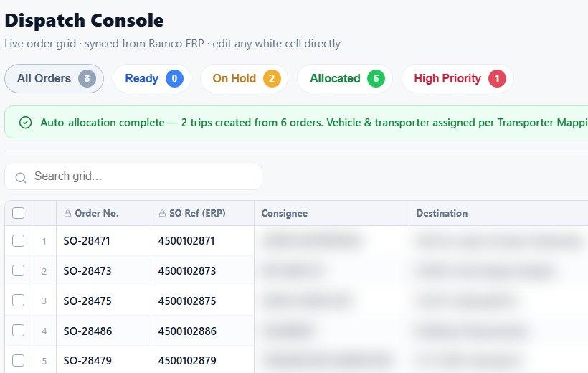Click the All Orders count badge 8
Viewport: 588px width, 373px height.
[x=87, y=78]
